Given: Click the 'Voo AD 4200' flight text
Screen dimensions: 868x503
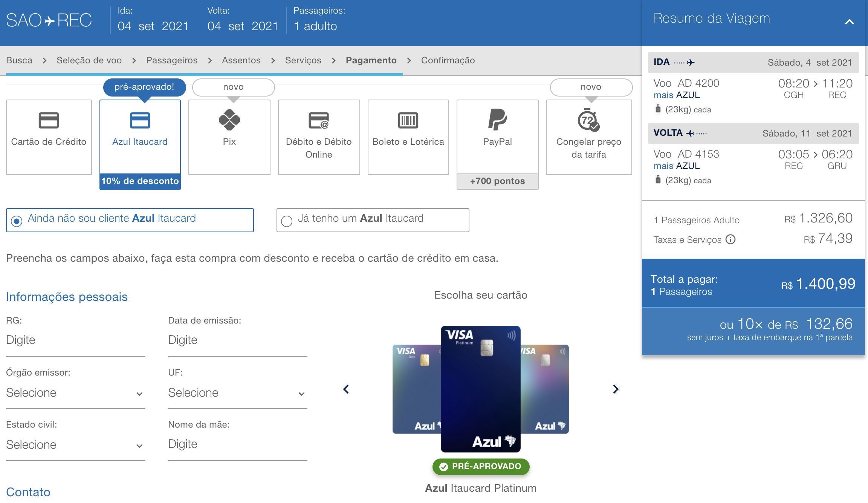Looking at the screenshot, I should coord(686,83).
